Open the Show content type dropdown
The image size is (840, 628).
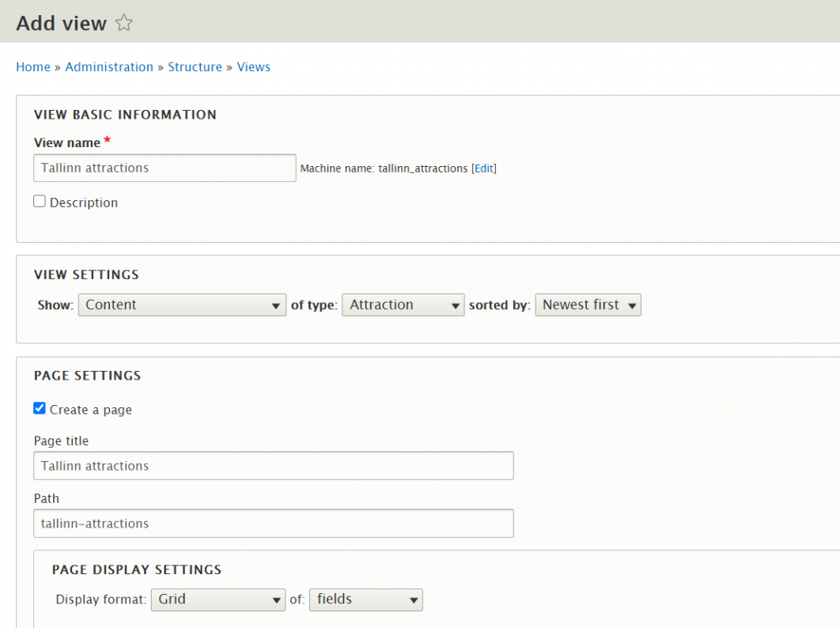(182, 305)
